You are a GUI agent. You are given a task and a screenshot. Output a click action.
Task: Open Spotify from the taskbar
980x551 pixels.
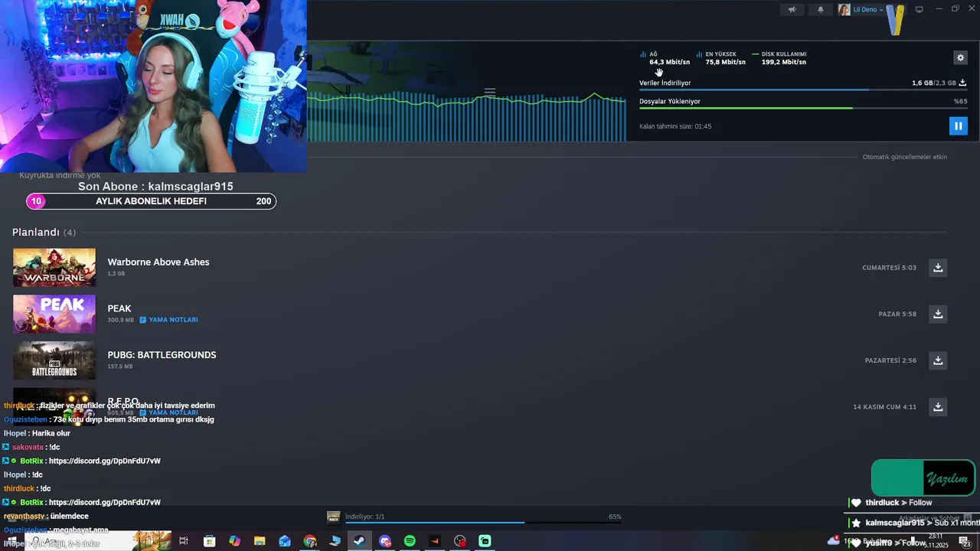pyautogui.click(x=410, y=541)
